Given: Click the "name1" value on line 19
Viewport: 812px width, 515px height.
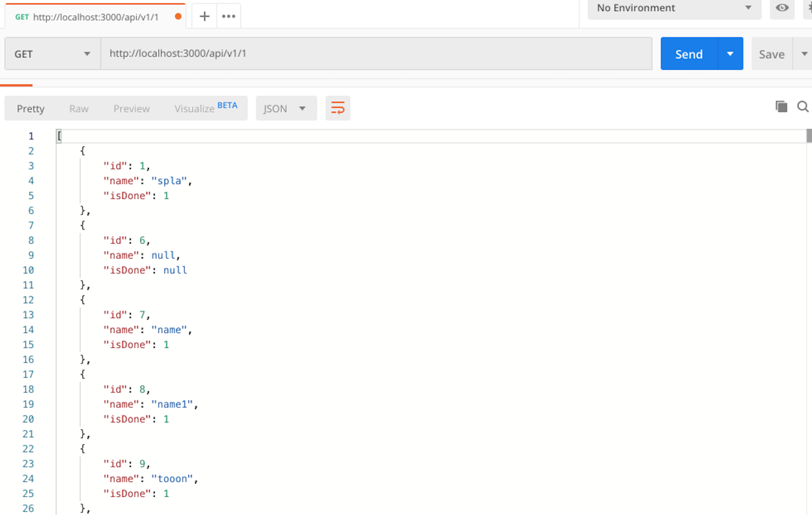Looking at the screenshot, I should pyautogui.click(x=172, y=404).
